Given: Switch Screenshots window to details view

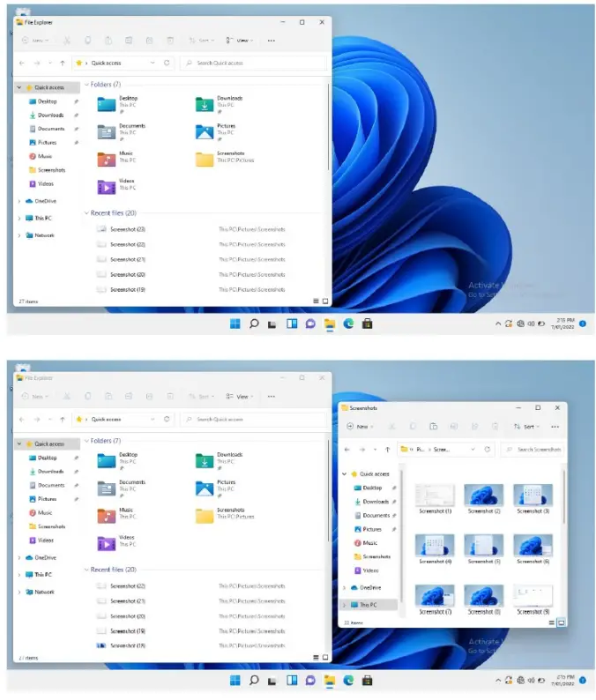Looking at the screenshot, I should click(x=552, y=622).
